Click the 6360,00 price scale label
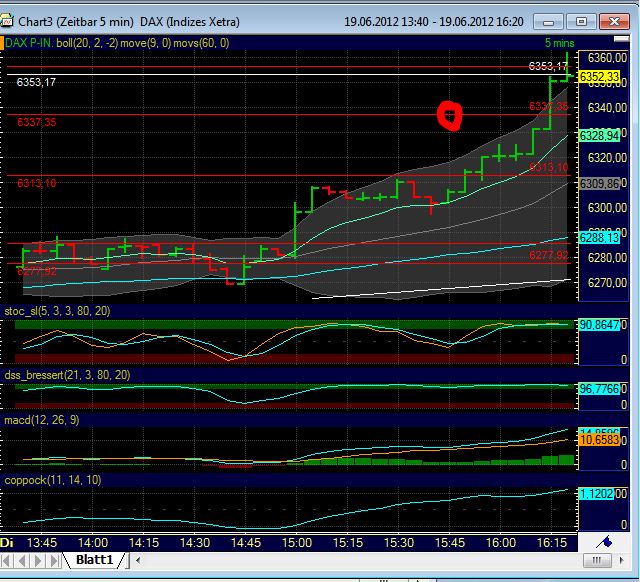 pyautogui.click(x=607, y=58)
